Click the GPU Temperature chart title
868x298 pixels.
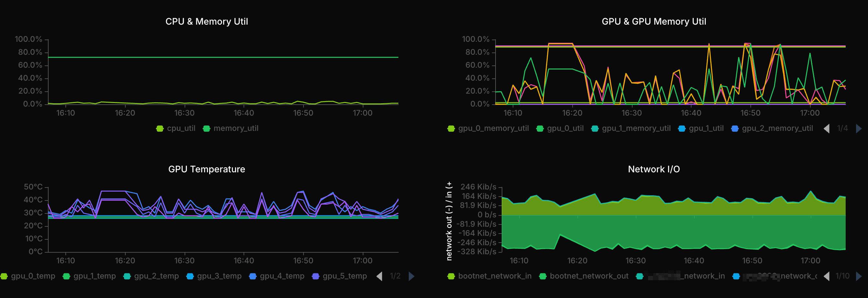point(207,169)
